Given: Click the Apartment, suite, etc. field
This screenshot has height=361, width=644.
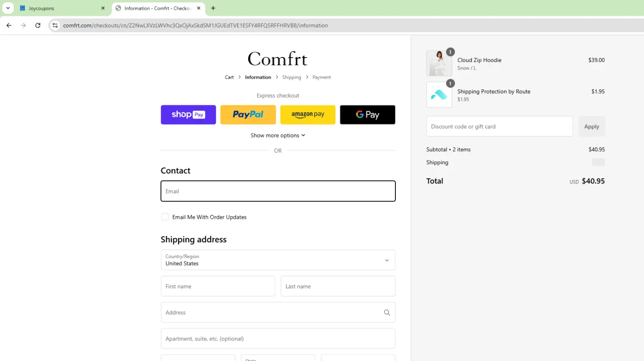Looking at the screenshot, I should click(278, 339).
